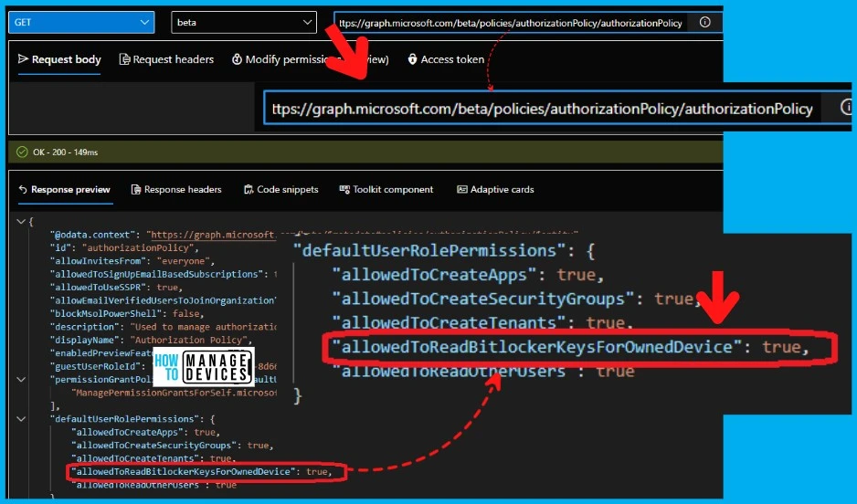The image size is (857, 504).
Task: Collapse the permissionGrantPolicies node chevron
Action: click(21, 379)
